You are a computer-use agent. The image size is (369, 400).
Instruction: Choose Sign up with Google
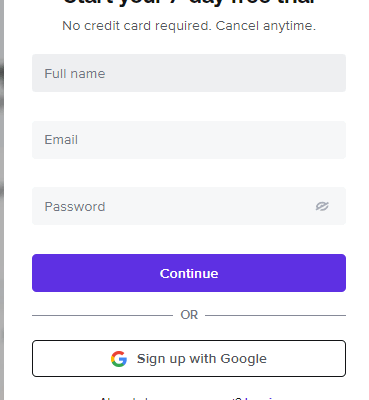[x=189, y=359]
